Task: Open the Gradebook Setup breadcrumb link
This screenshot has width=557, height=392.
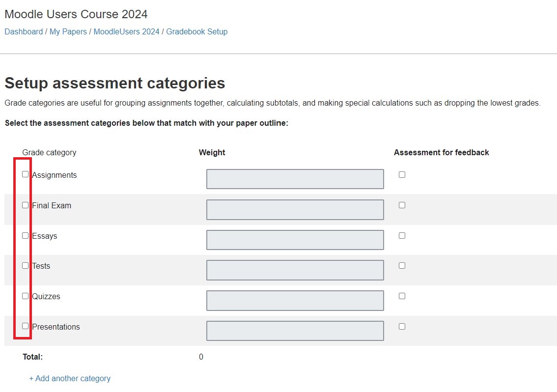Action: pyautogui.click(x=197, y=31)
